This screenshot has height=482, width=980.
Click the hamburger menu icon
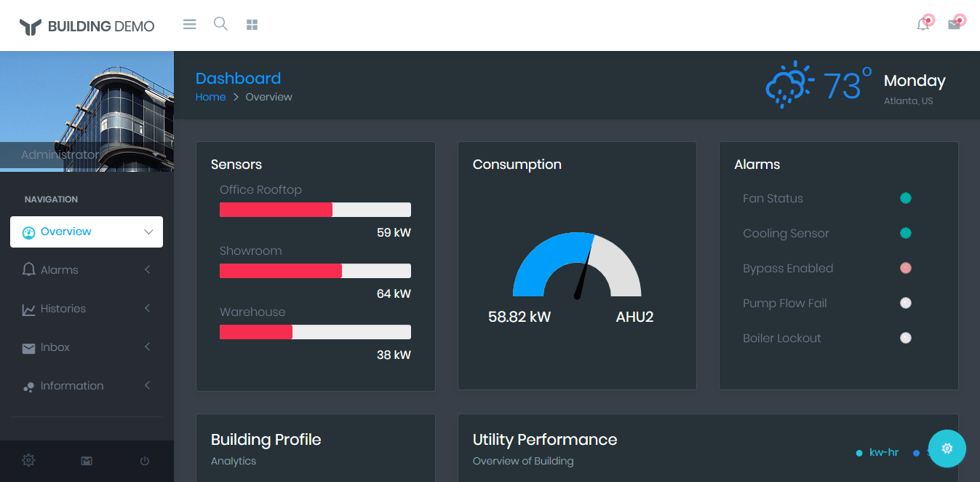click(189, 23)
